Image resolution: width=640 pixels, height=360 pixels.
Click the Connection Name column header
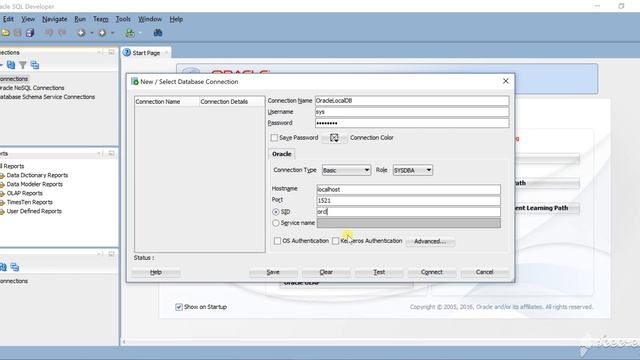pyautogui.click(x=167, y=102)
